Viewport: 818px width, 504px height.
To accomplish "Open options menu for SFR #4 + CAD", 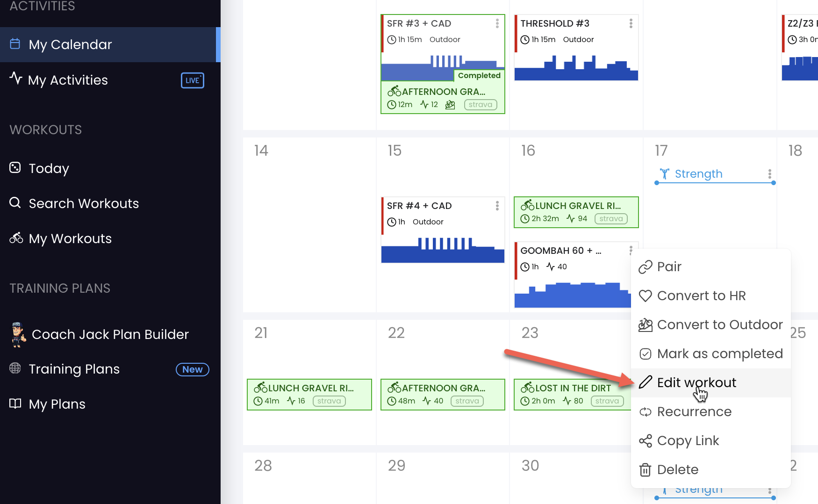I will click(497, 206).
